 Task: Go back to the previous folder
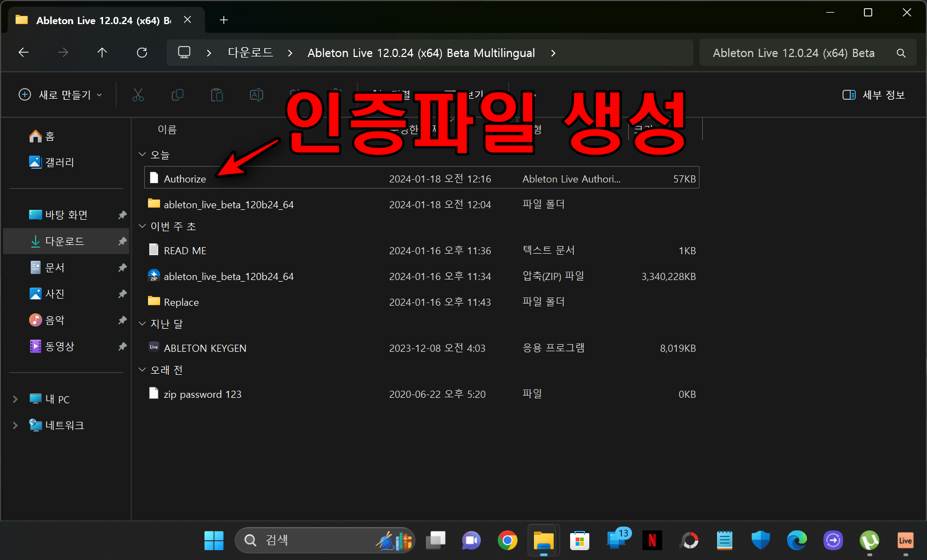[24, 53]
